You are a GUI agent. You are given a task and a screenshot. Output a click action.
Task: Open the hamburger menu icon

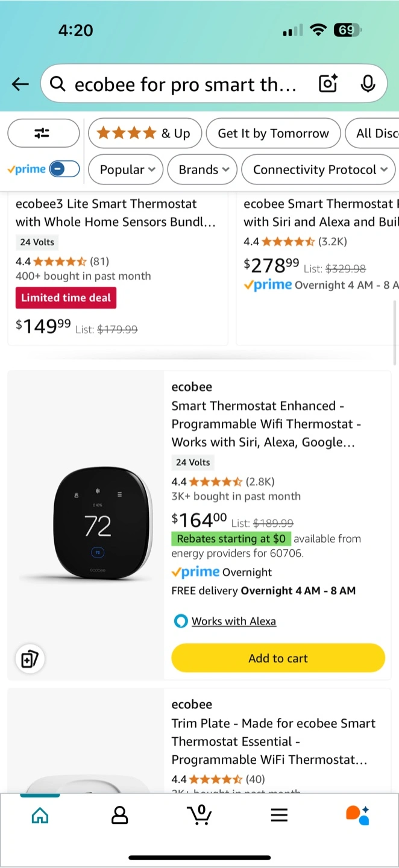pyautogui.click(x=279, y=816)
